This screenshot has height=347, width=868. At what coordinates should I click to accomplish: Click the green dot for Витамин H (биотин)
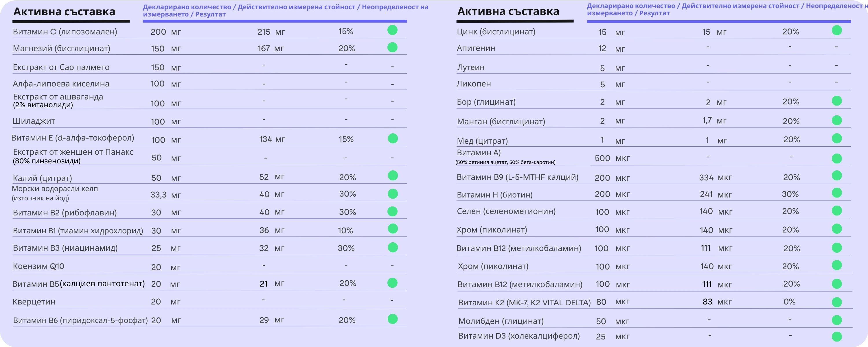(x=837, y=193)
